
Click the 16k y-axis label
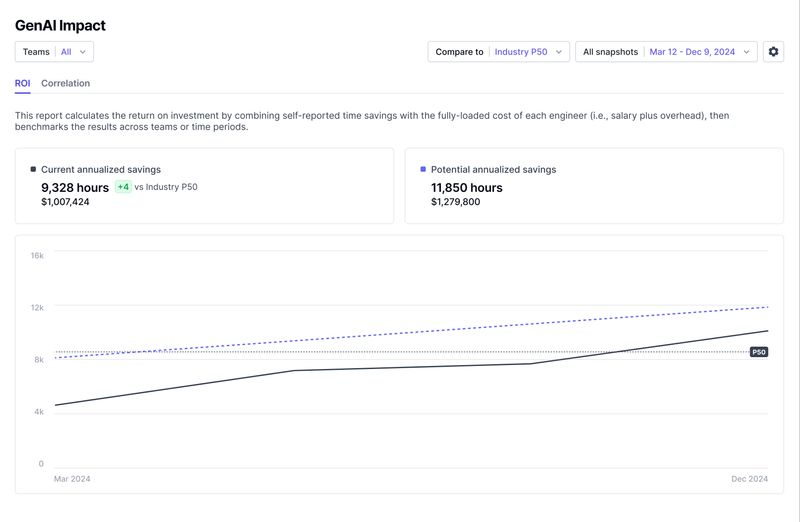37,256
